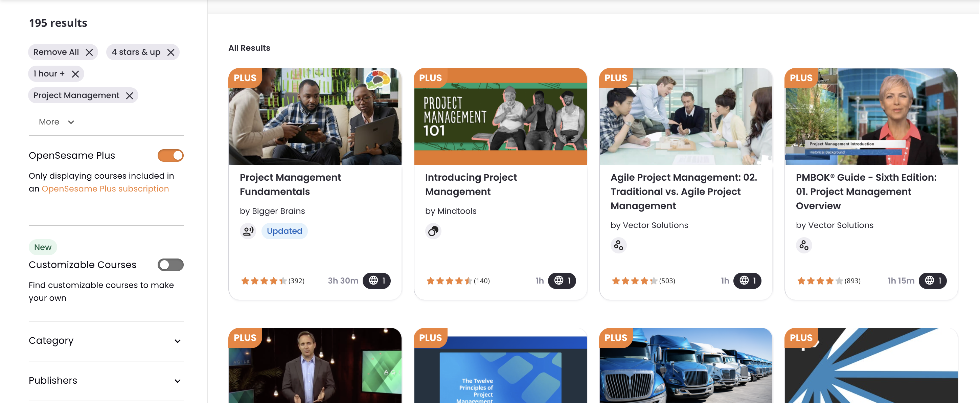This screenshot has height=403, width=980.
Task: Open the OpenSesame Plus subscription link
Action: click(105, 189)
